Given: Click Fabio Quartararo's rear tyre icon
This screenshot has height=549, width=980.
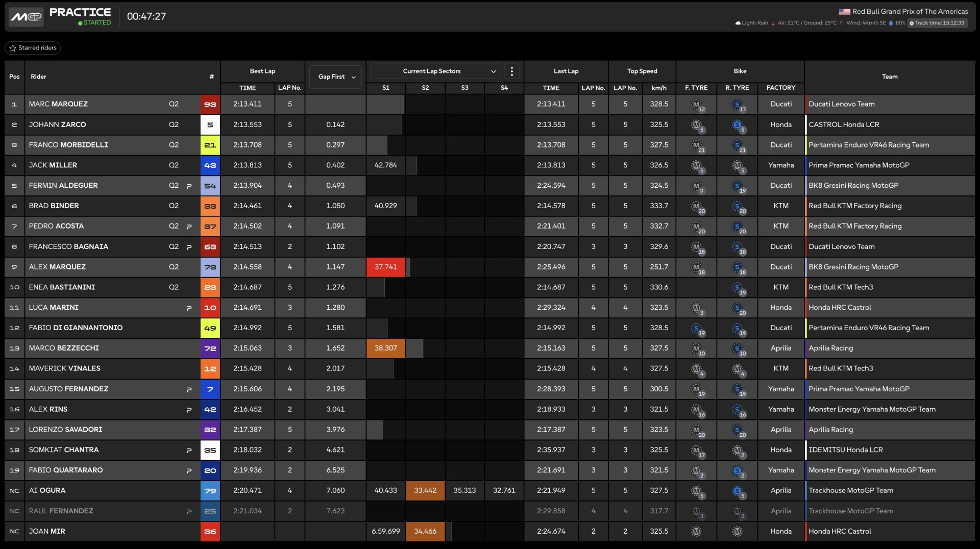Looking at the screenshot, I should tap(738, 471).
